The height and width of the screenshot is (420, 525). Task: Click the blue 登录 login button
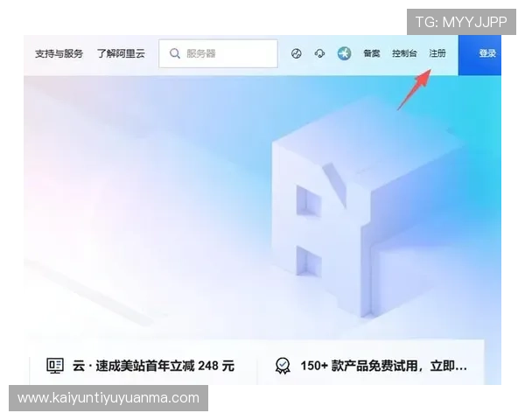(x=479, y=55)
